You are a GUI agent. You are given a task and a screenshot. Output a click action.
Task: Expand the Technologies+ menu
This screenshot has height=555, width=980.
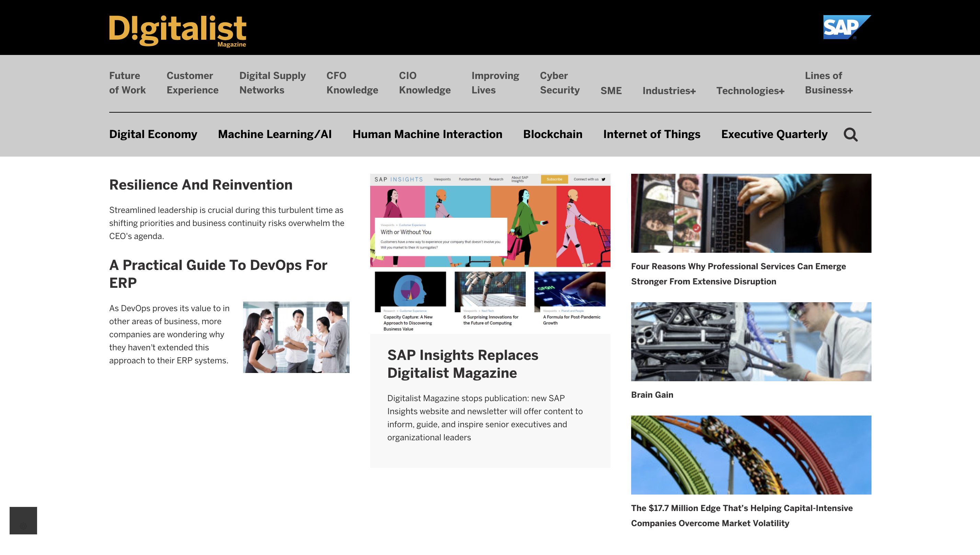point(750,91)
